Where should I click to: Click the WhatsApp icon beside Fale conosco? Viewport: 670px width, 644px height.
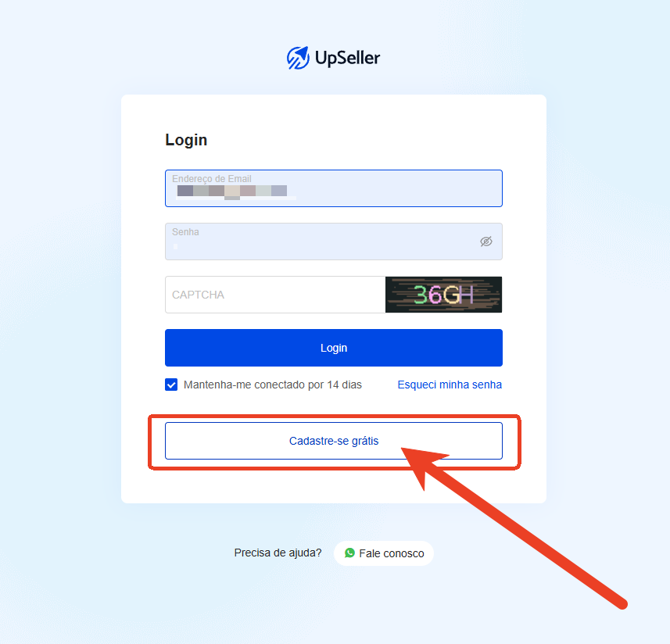point(349,553)
